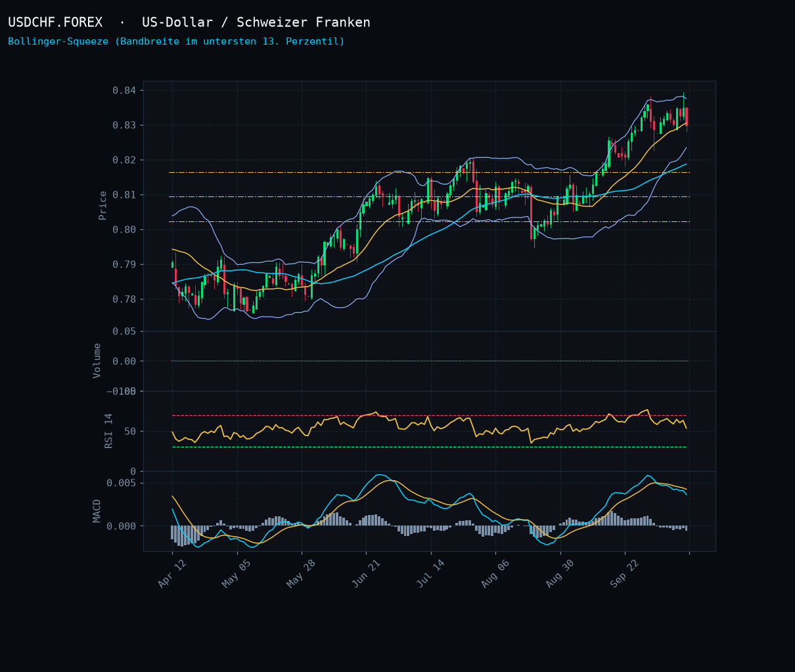Click the Aug 06 date label
This screenshot has height=672, width=795.
[x=495, y=574]
